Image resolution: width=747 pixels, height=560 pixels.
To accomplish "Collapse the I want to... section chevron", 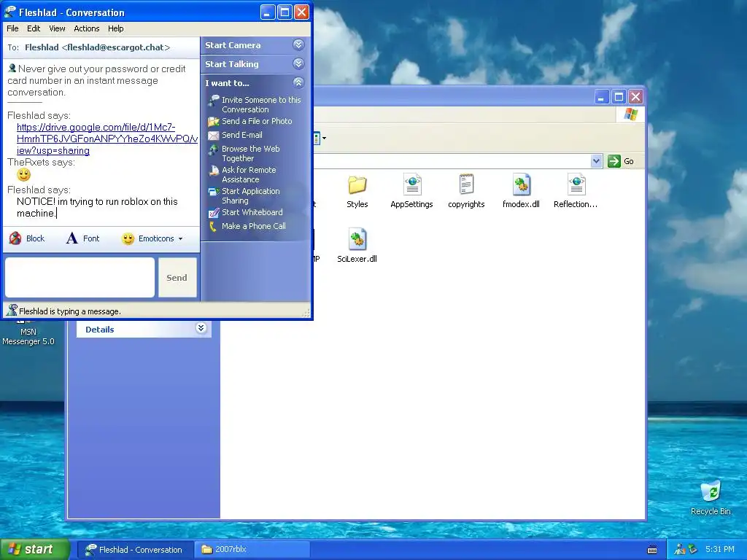I will click(x=298, y=82).
